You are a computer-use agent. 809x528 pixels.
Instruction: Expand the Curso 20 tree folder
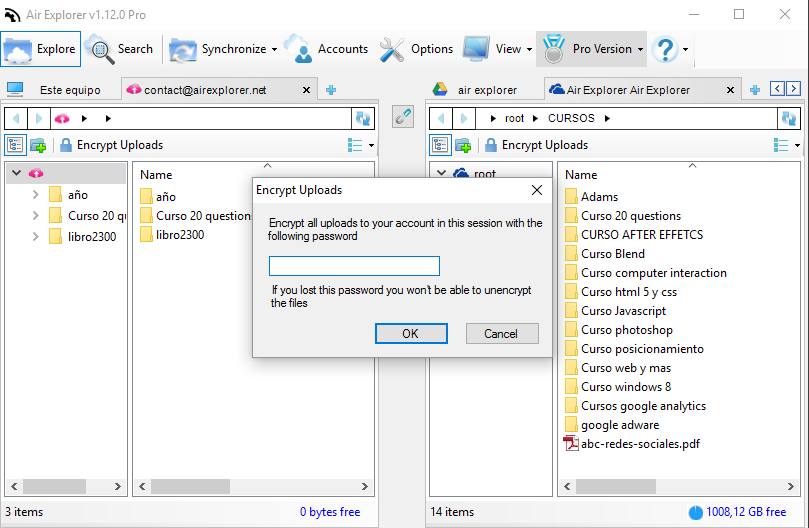click(36, 216)
